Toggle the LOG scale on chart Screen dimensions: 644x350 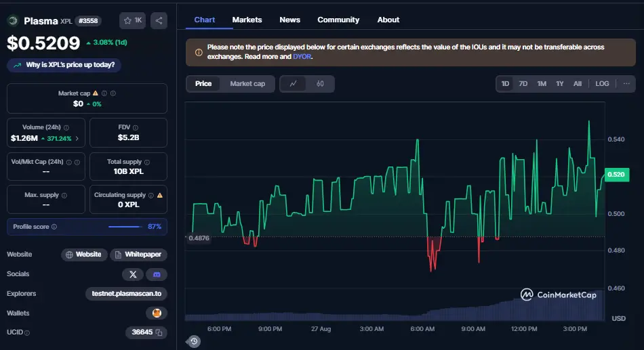602,84
